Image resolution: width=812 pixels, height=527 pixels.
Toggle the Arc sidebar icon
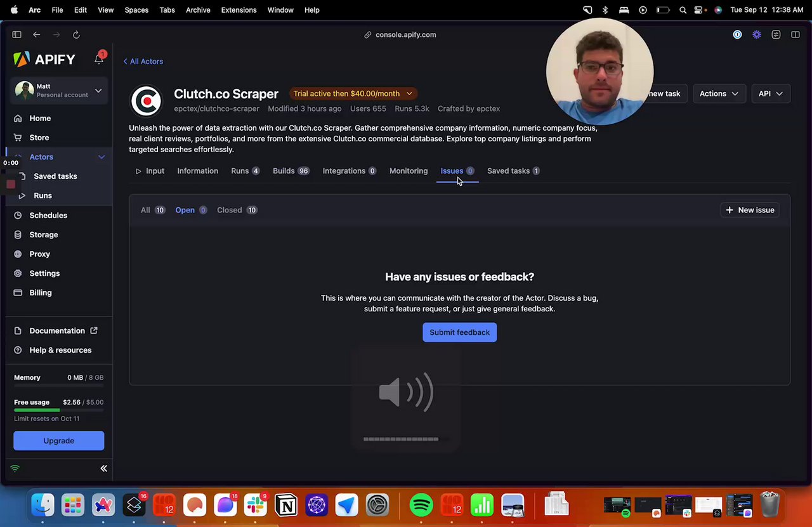[x=17, y=35]
